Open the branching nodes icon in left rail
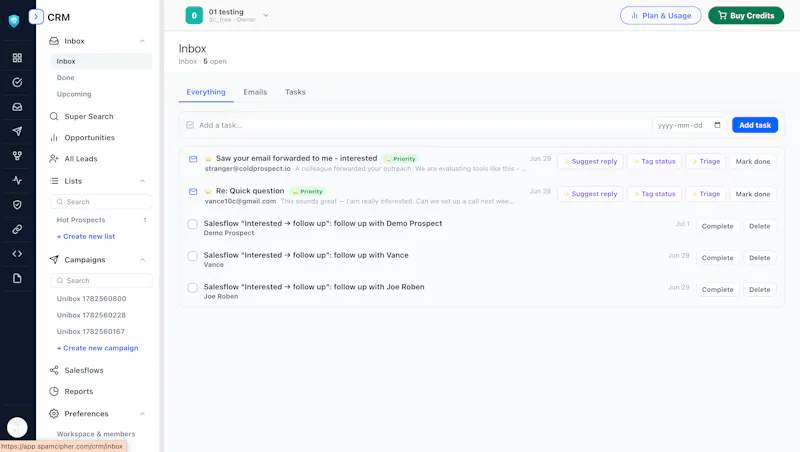This screenshot has height=452, width=800. (x=17, y=156)
